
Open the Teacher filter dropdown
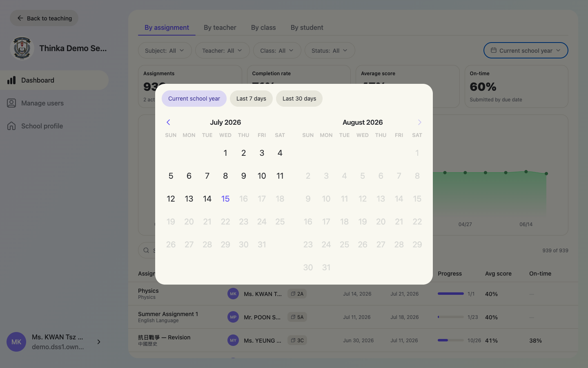pos(223,50)
